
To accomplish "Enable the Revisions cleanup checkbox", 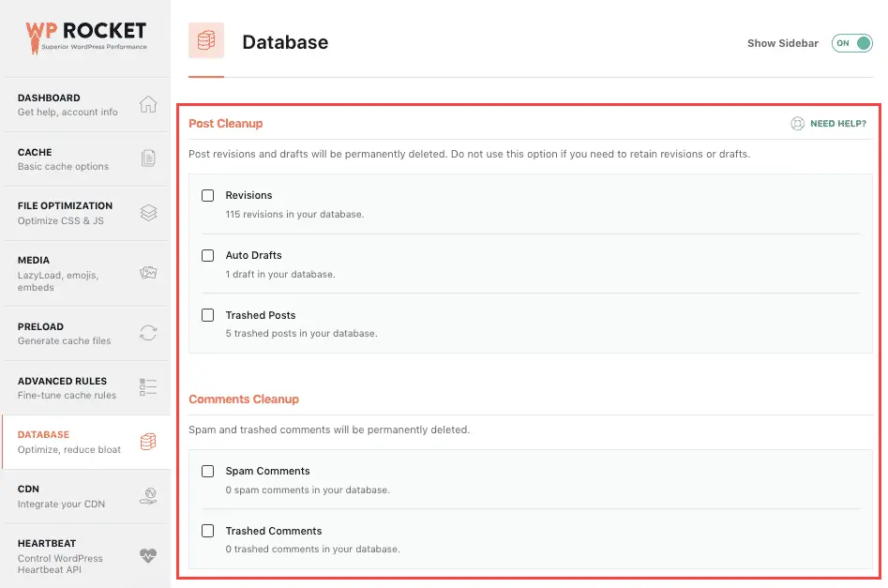I will (208, 196).
